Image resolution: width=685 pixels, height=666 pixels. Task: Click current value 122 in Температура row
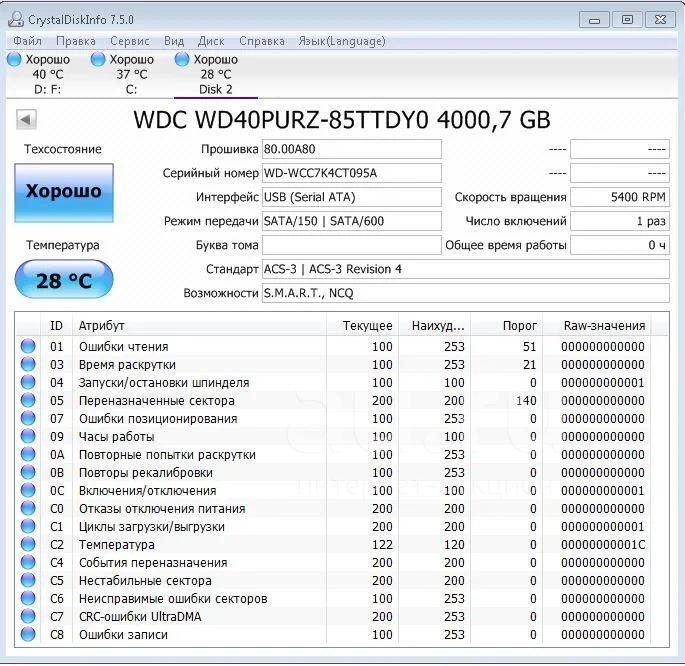pyautogui.click(x=382, y=545)
